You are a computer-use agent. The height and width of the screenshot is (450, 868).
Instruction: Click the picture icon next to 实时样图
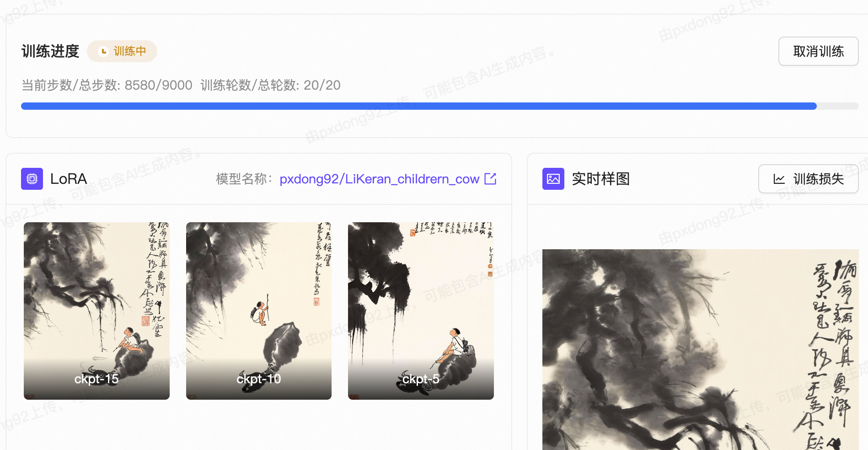553,179
